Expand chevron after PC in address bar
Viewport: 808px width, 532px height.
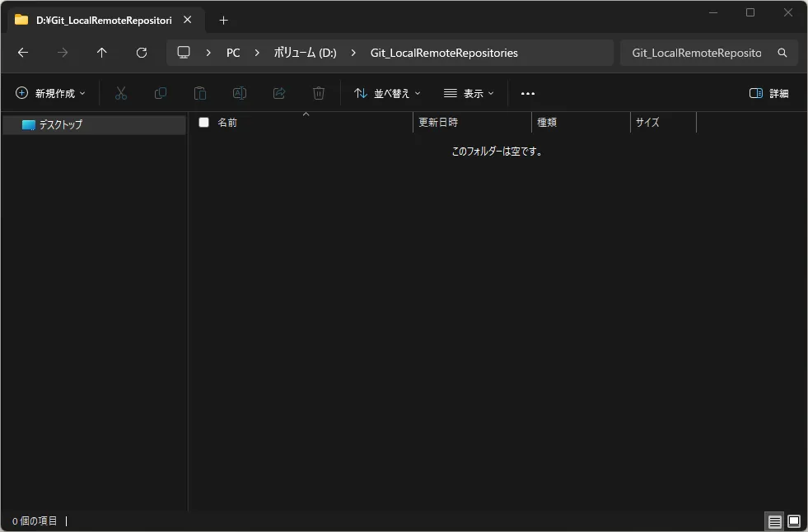pos(257,53)
